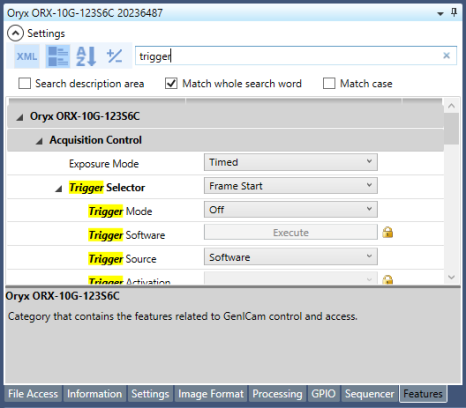The height and width of the screenshot is (408, 466).
Task: Open the Trigger Selector Frame Start dropdown
Action: [x=291, y=186]
